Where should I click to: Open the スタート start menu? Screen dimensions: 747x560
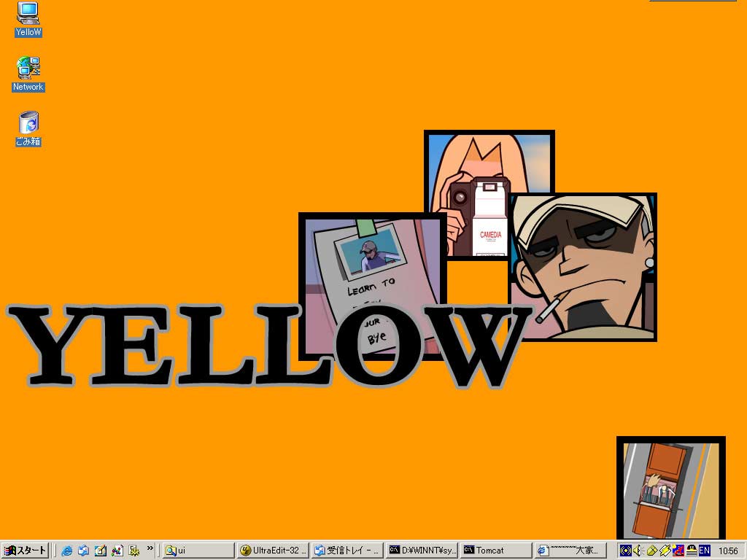click(x=26, y=551)
